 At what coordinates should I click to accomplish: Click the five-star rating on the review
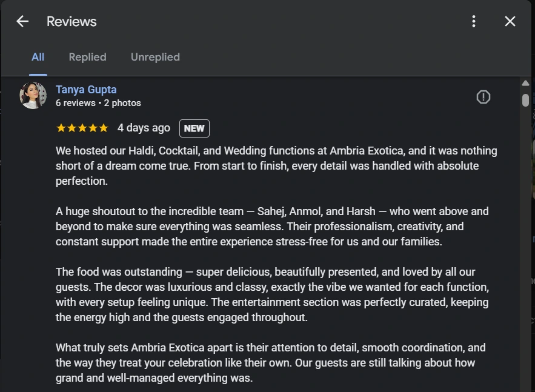82,128
